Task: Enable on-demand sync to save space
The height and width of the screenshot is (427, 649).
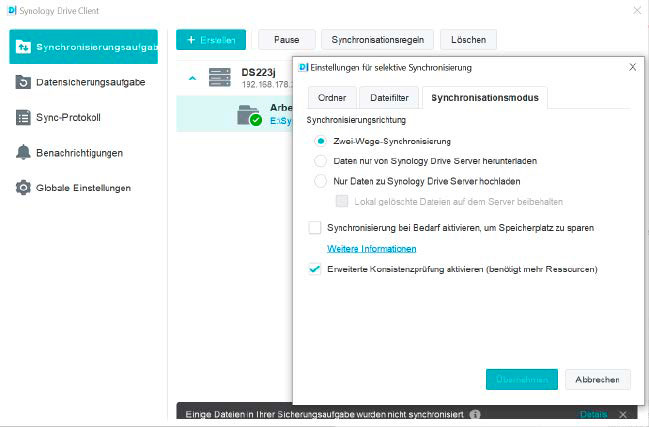Action: point(315,228)
